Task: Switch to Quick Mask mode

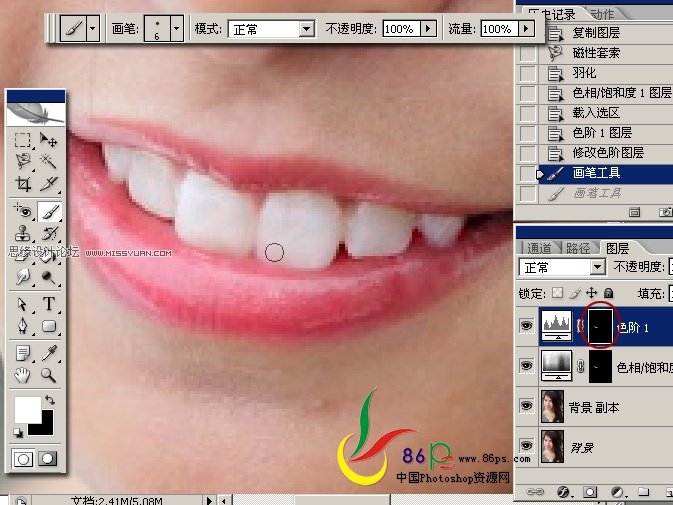Action: [49, 459]
